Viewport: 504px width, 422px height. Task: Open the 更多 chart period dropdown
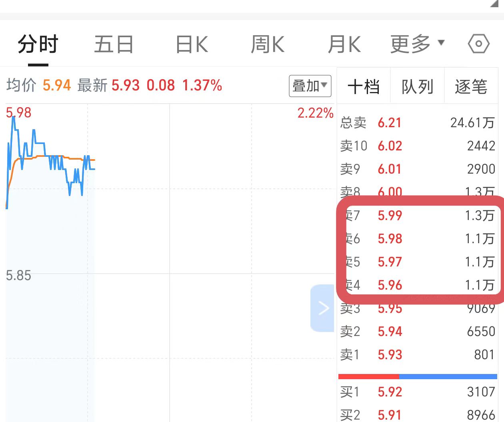click(x=417, y=44)
